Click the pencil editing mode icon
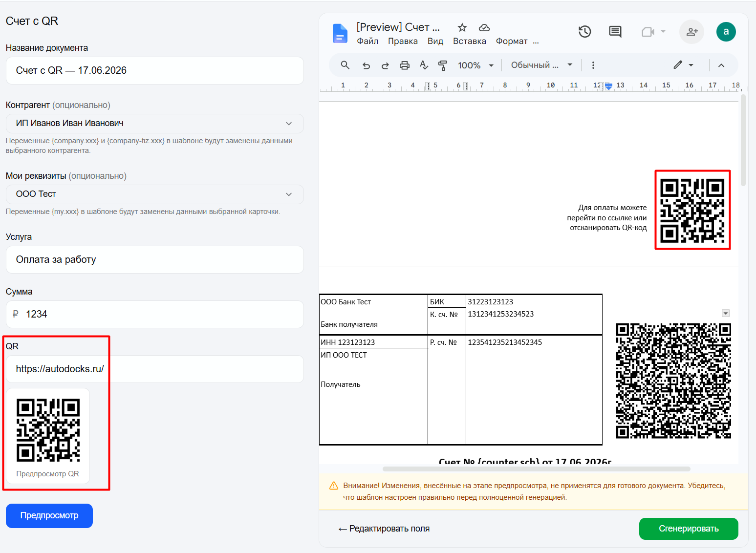 click(678, 65)
